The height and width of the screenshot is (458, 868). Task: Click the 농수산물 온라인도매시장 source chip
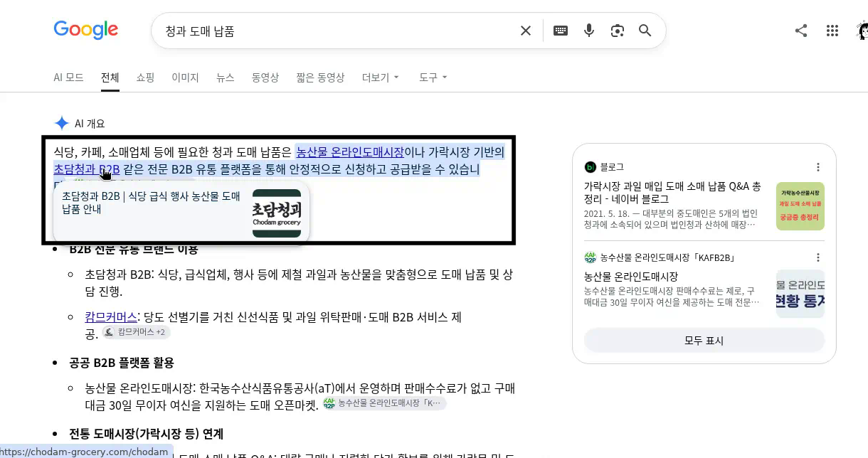[384, 403]
